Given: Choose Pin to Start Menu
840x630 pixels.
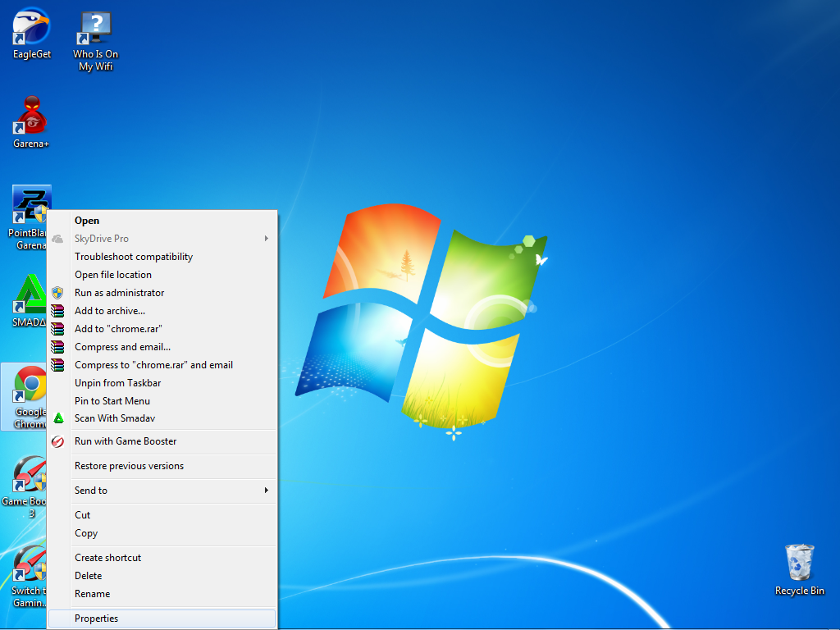Looking at the screenshot, I should (x=162, y=400).
